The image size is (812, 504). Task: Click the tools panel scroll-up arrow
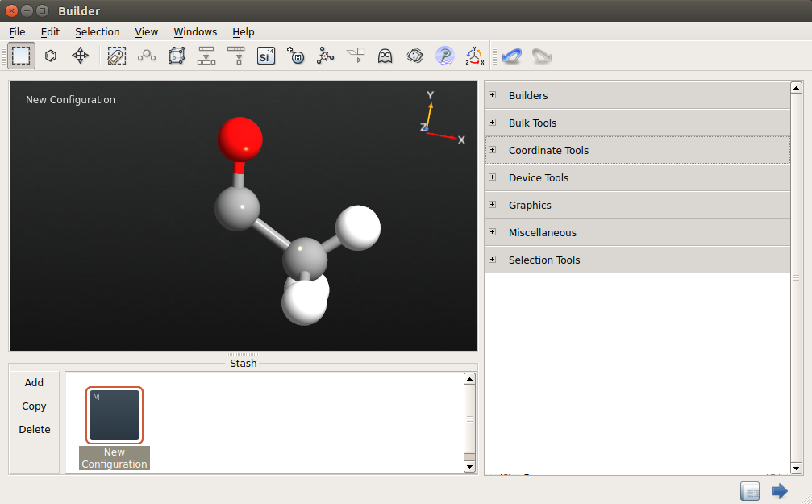tap(797, 88)
